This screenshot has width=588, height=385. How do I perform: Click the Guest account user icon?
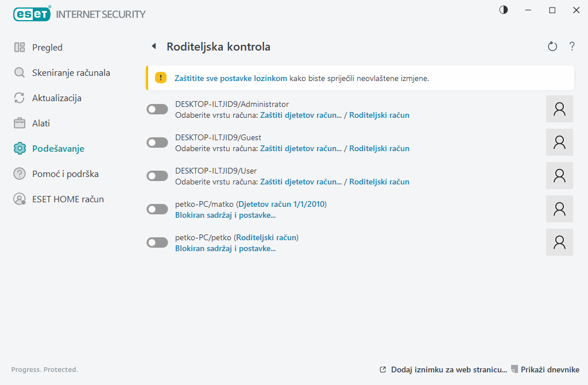pyautogui.click(x=559, y=143)
